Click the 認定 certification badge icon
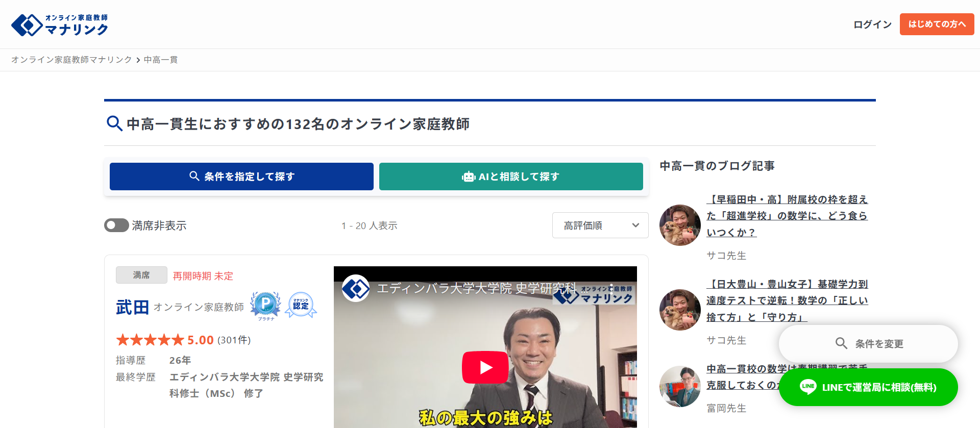Screen dimensions: 980x428 (x=301, y=305)
